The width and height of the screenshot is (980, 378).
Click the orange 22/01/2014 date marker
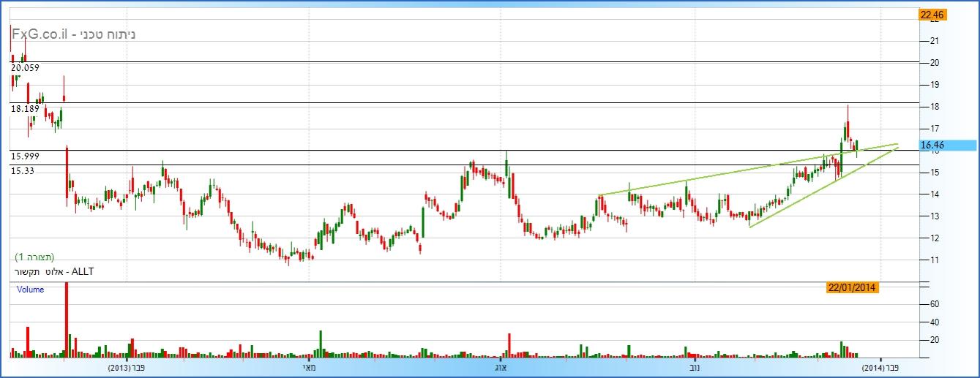(853, 288)
